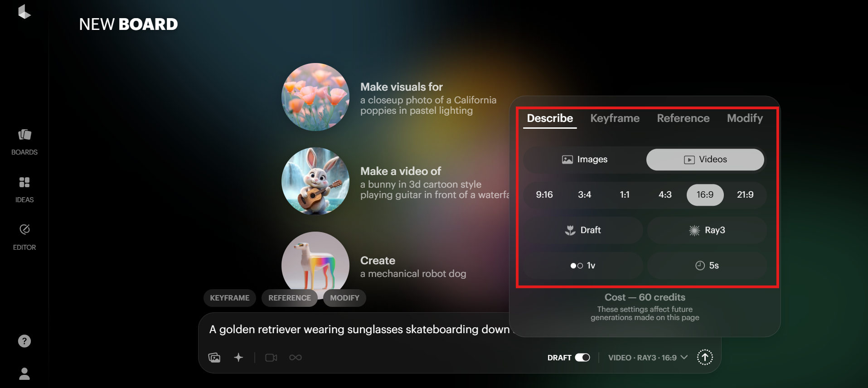Switch to the Modify tab
Viewport: 868px width, 388px height.
[x=745, y=118]
